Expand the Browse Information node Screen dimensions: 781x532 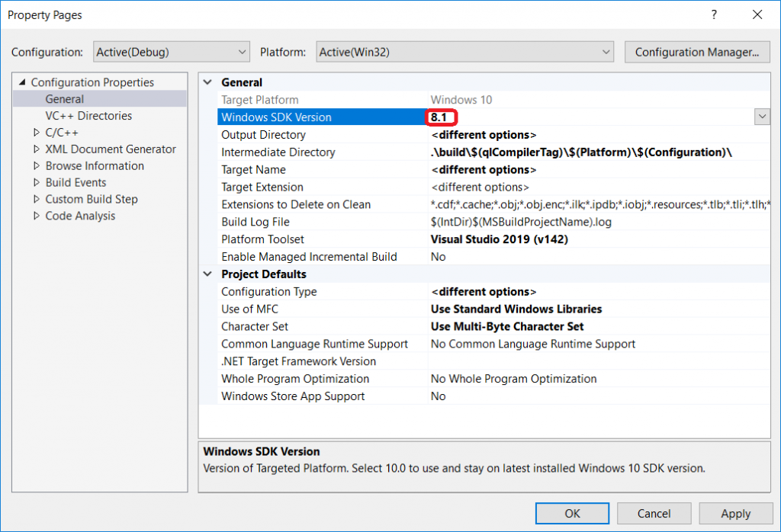tap(37, 166)
